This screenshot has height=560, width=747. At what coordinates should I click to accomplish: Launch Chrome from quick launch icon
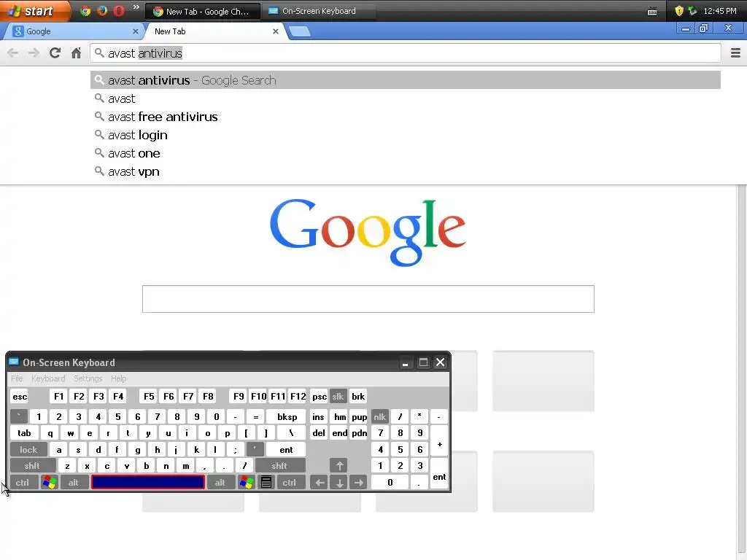[x=85, y=11]
